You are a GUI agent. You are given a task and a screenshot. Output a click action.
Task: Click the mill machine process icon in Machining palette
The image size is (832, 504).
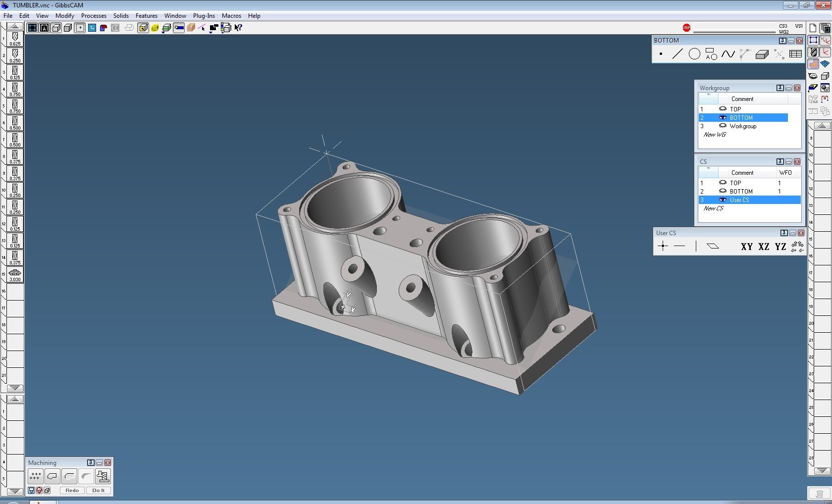(x=103, y=476)
